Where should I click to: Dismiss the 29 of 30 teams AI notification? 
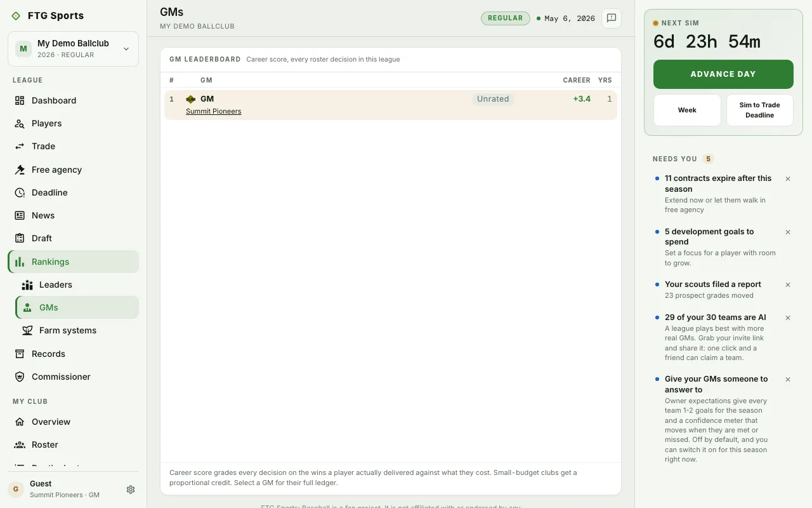click(x=788, y=318)
